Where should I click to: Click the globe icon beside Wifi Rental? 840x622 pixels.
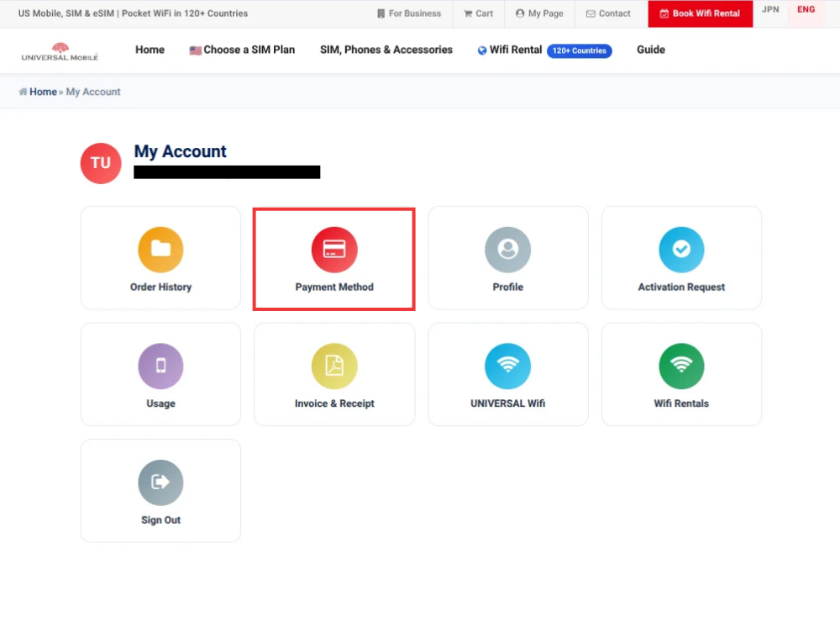tap(482, 50)
